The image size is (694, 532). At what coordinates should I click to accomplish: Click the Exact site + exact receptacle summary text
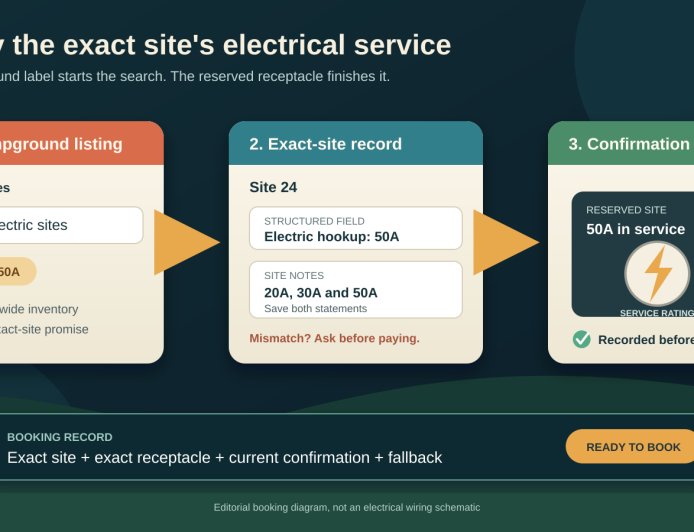225,458
